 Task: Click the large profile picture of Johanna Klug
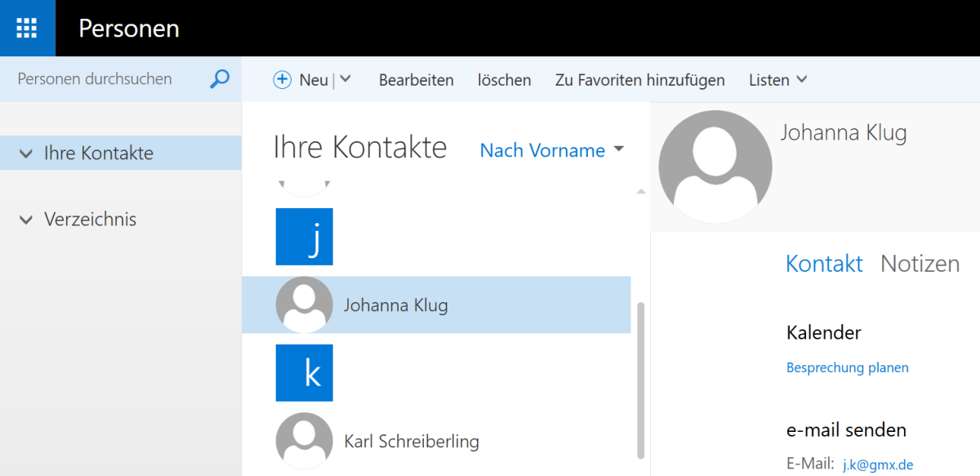[715, 167]
